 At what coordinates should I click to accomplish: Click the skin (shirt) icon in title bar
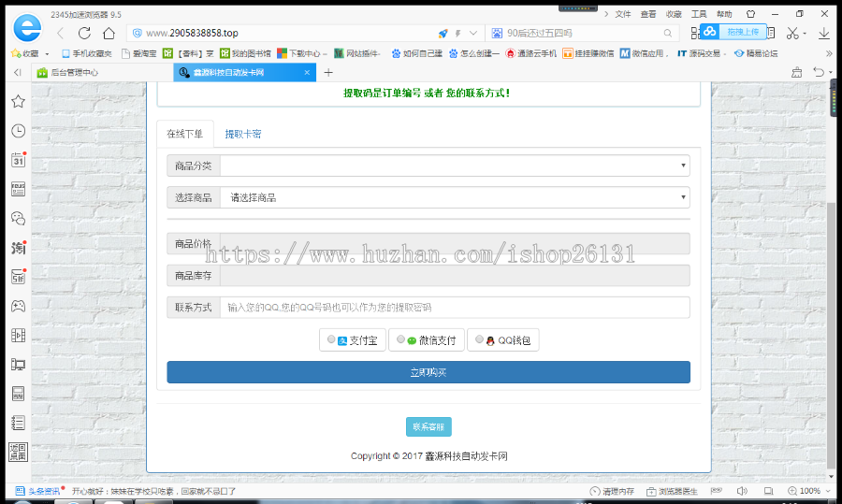pyautogui.click(x=750, y=14)
